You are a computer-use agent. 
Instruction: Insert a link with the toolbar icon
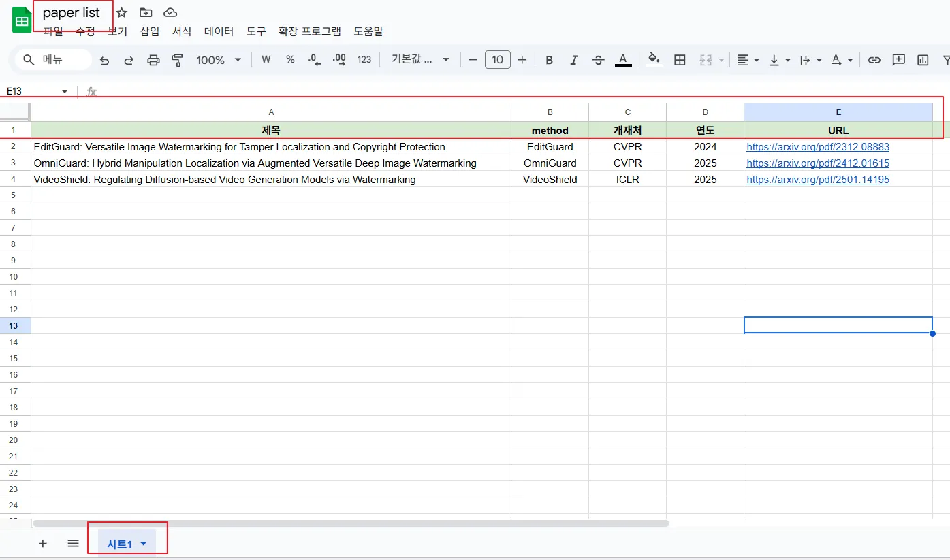click(874, 60)
